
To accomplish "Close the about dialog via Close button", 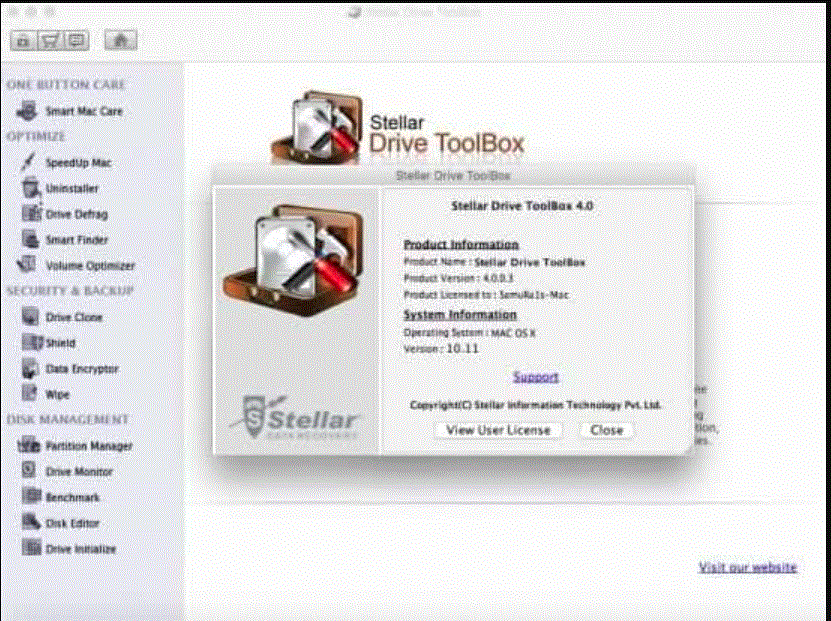I will point(606,430).
